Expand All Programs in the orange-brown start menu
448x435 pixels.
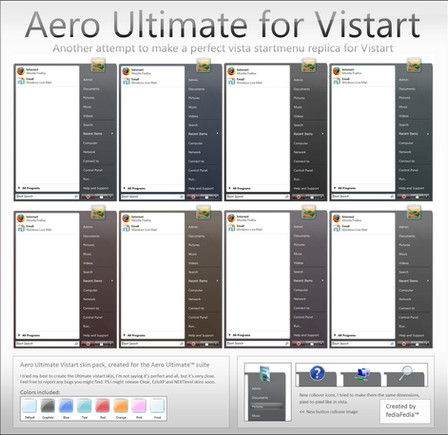tap(135, 335)
